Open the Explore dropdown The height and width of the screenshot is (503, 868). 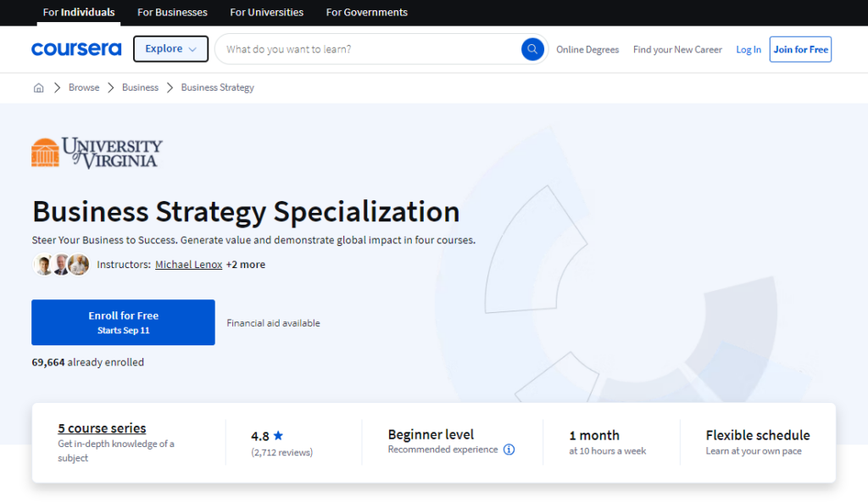pos(170,48)
